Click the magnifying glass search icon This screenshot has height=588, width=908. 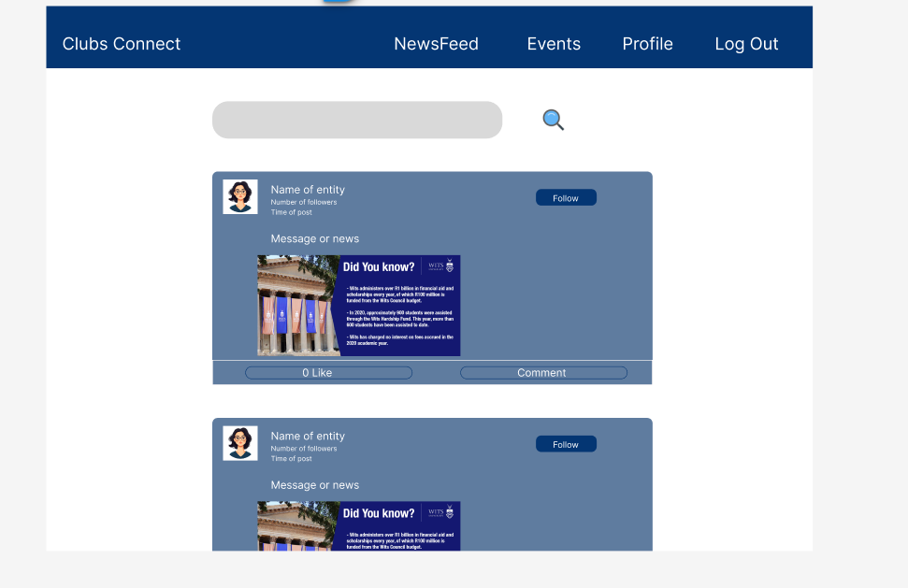[553, 120]
